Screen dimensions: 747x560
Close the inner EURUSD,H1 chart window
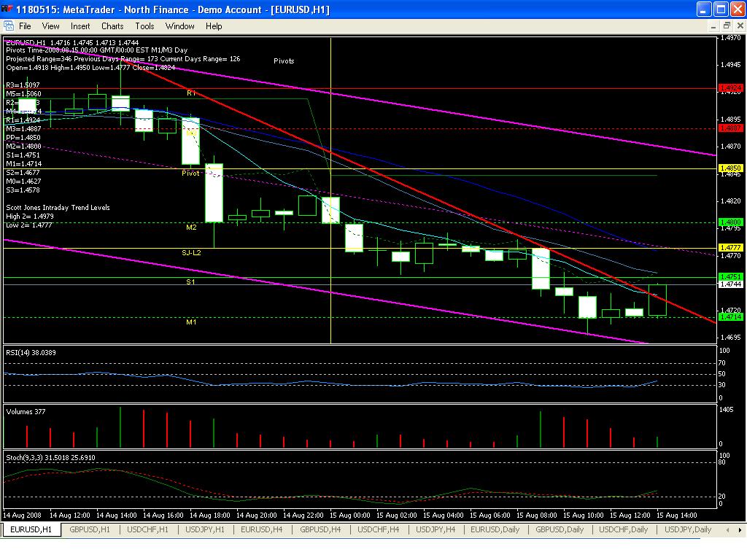pos(738,26)
